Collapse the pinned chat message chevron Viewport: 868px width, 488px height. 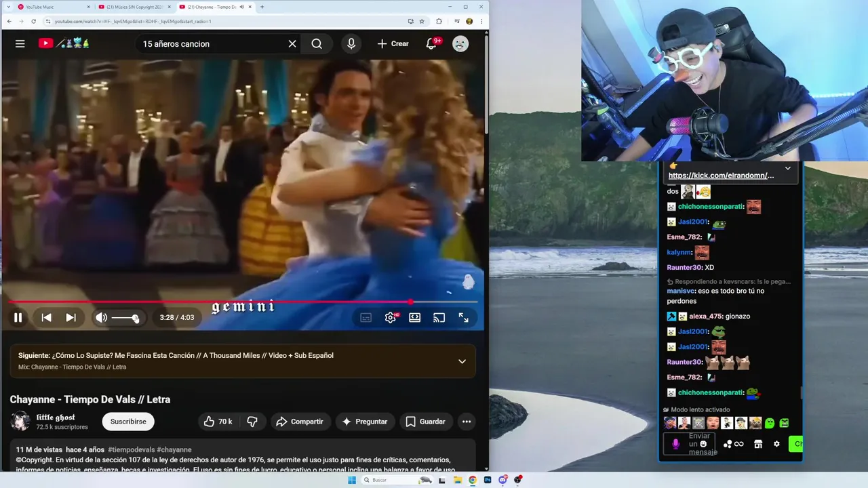click(787, 168)
